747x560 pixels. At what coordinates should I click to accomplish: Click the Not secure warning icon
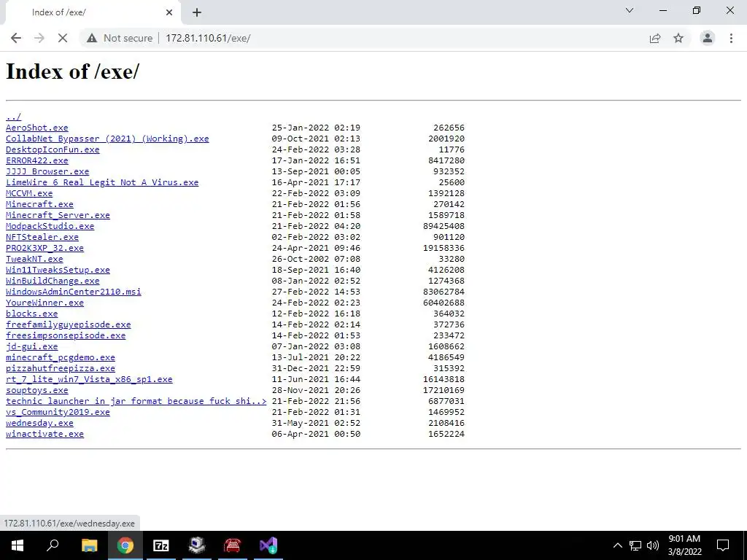(92, 38)
